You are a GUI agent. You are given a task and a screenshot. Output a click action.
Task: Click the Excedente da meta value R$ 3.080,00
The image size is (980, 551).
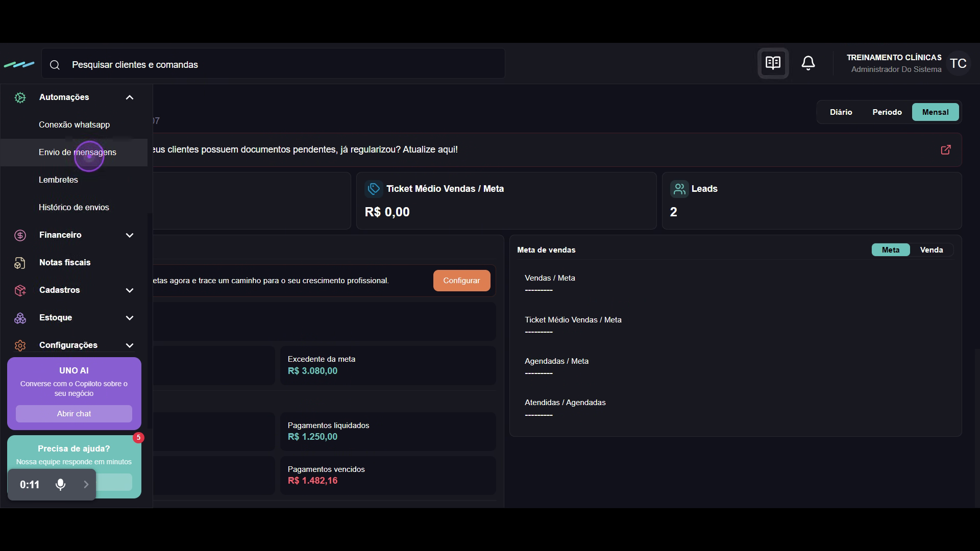312,371
